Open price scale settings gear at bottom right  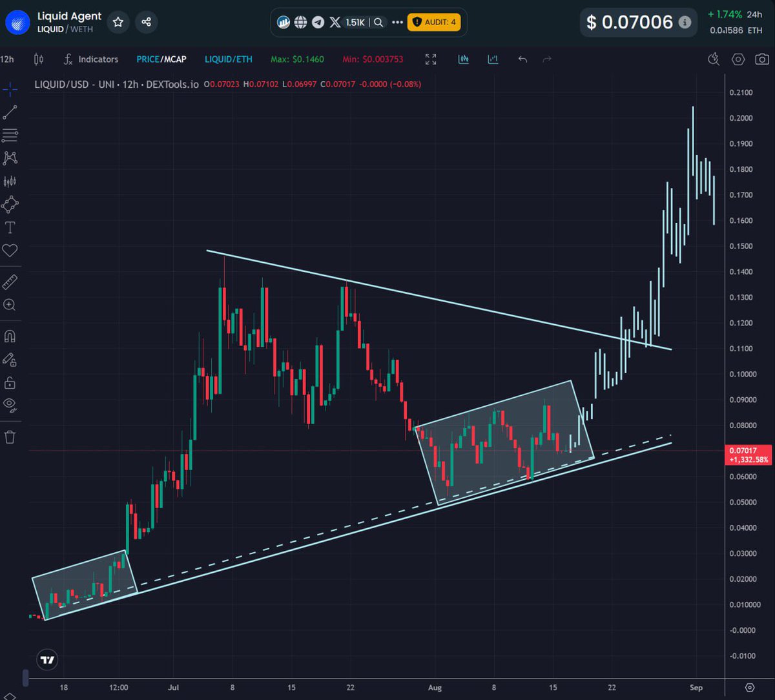pos(750,687)
